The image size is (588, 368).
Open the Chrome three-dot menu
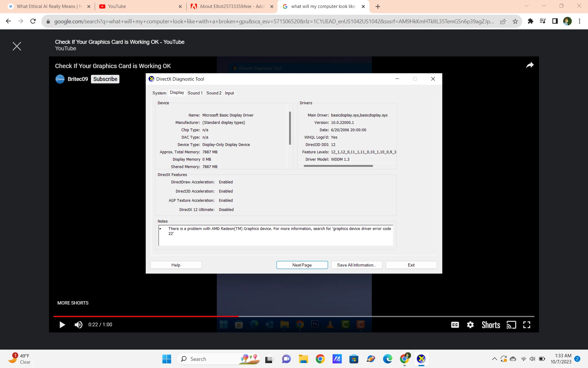579,21
